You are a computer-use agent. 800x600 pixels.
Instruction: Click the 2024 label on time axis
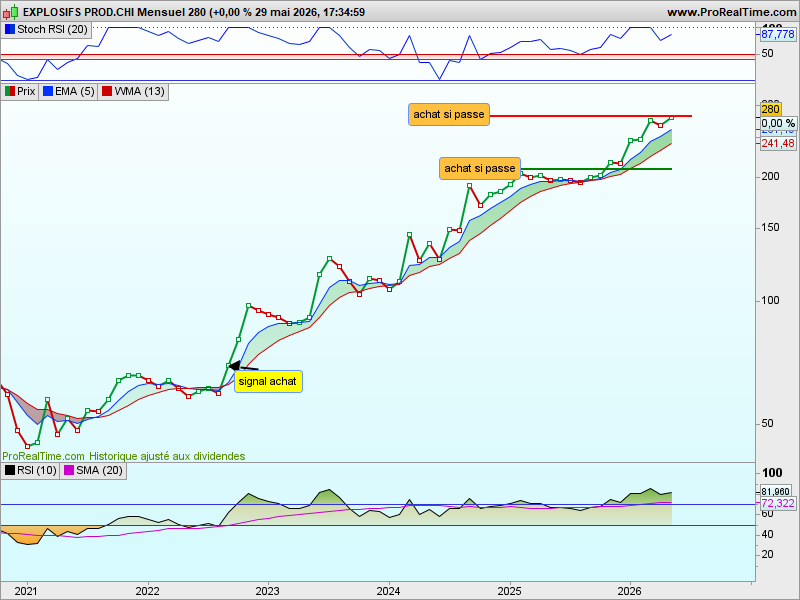[x=388, y=591]
